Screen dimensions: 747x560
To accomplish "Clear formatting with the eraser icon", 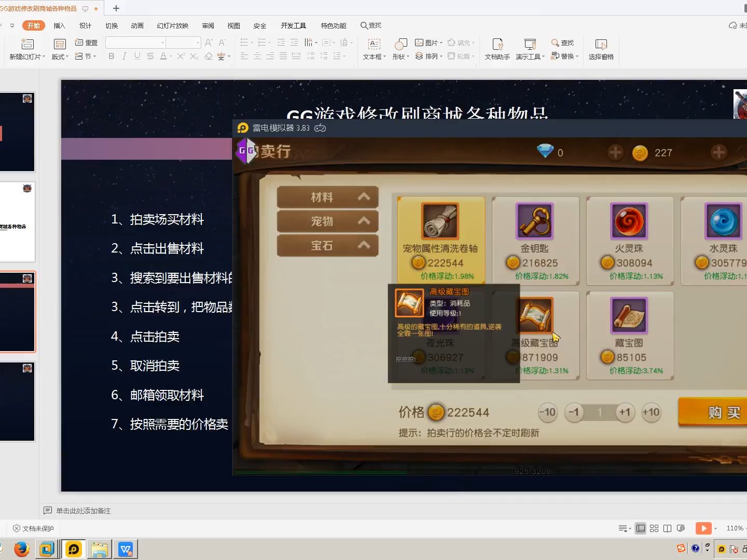I will (208, 56).
